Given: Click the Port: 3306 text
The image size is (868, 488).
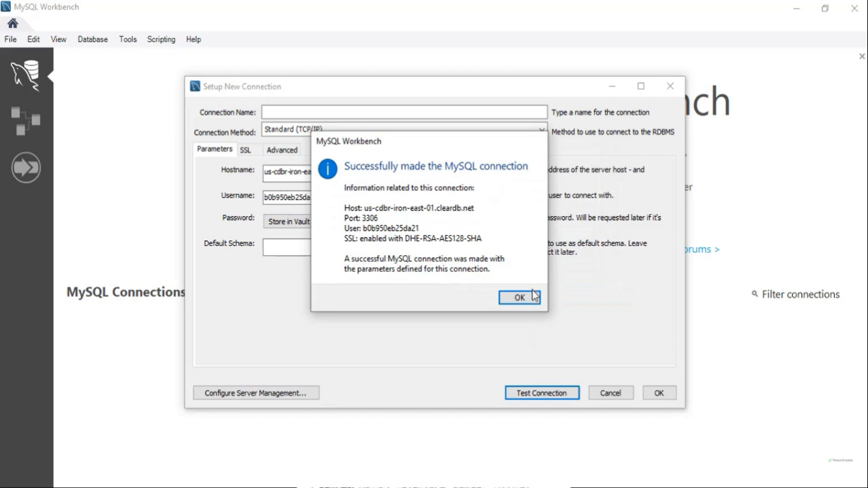Looking at the screenshot, I should coord(361,218).
